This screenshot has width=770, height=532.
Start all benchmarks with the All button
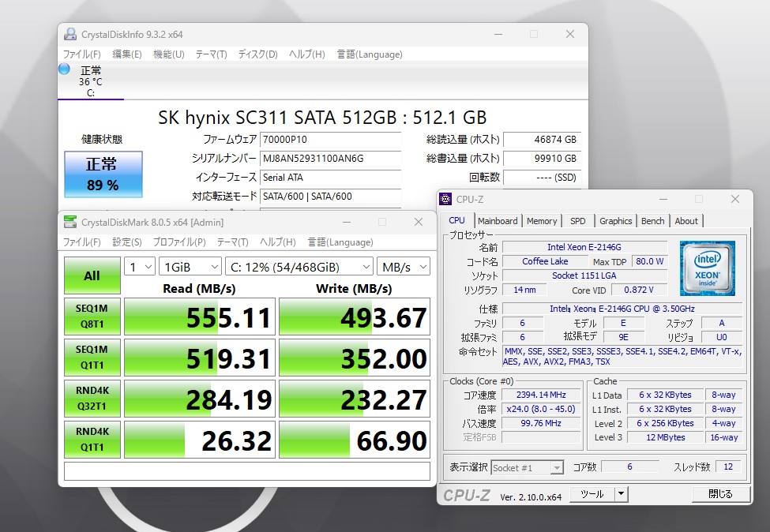92,275
